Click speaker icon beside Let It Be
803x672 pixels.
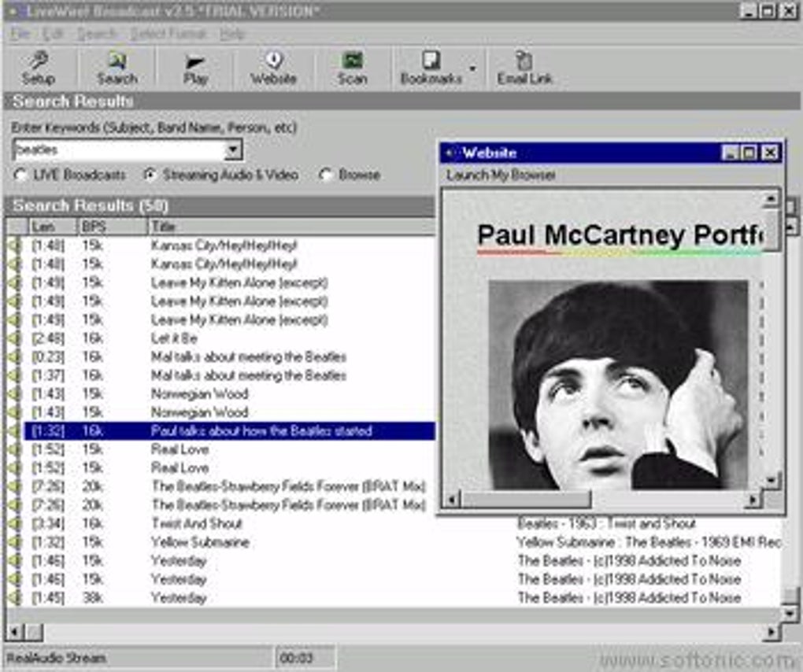tap(14, 338)
